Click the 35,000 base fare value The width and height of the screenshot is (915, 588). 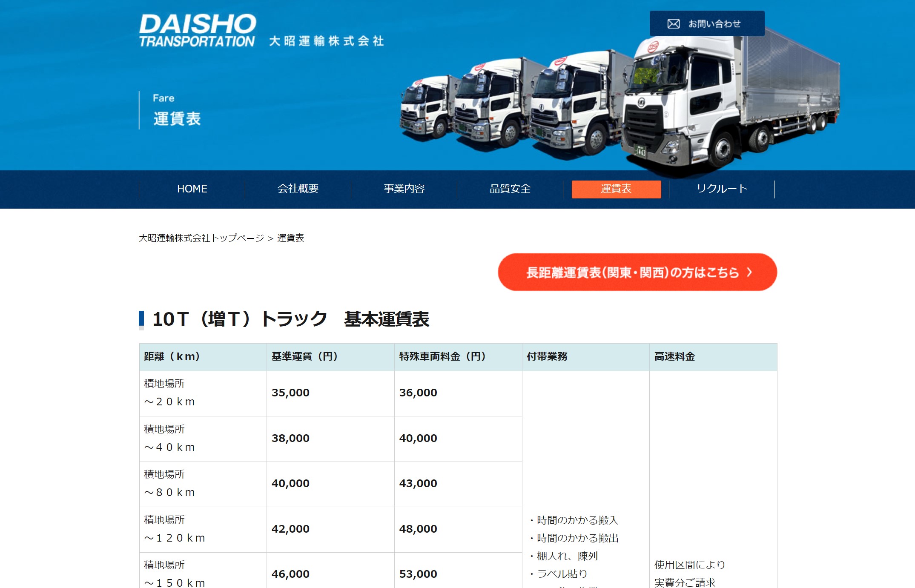coord(290,393)
